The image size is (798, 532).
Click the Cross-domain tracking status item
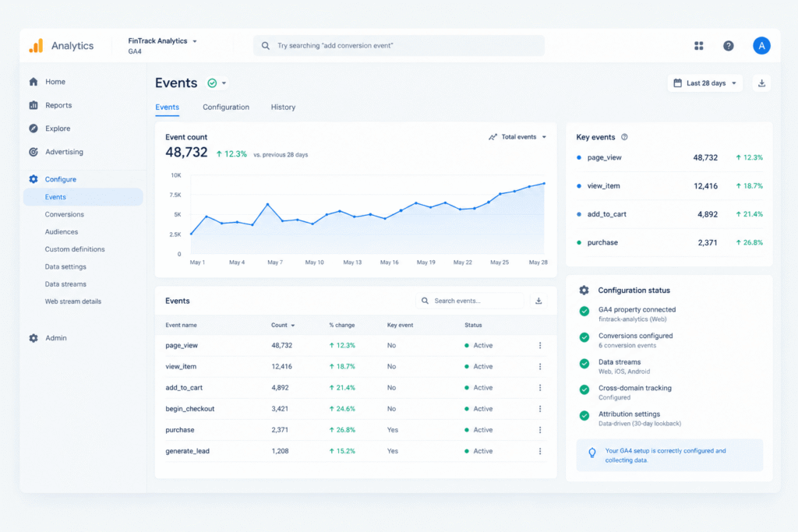[634, 393]
